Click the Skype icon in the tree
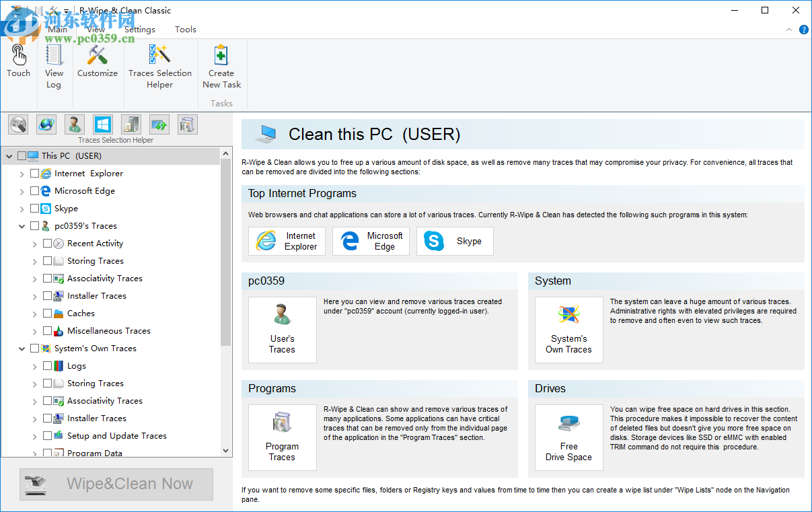Screen dimensions: 812x512 pyautogui.click(x=46, y=209)
